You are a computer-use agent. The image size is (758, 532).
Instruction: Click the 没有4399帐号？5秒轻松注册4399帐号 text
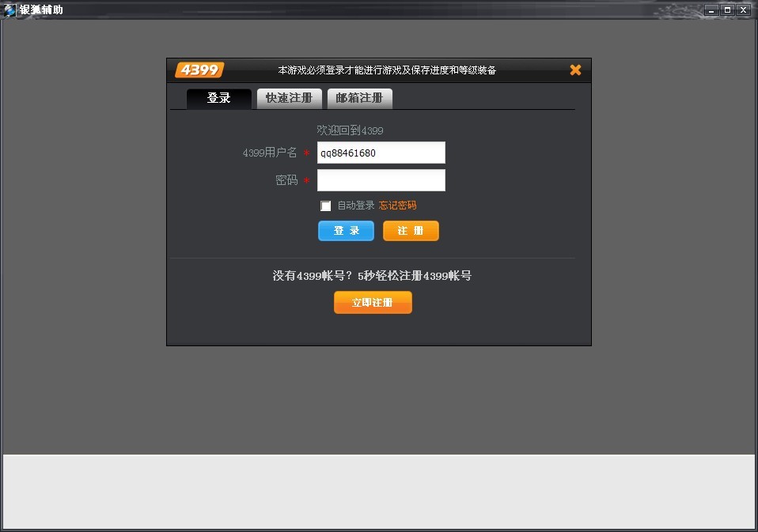tap(372, 276)
